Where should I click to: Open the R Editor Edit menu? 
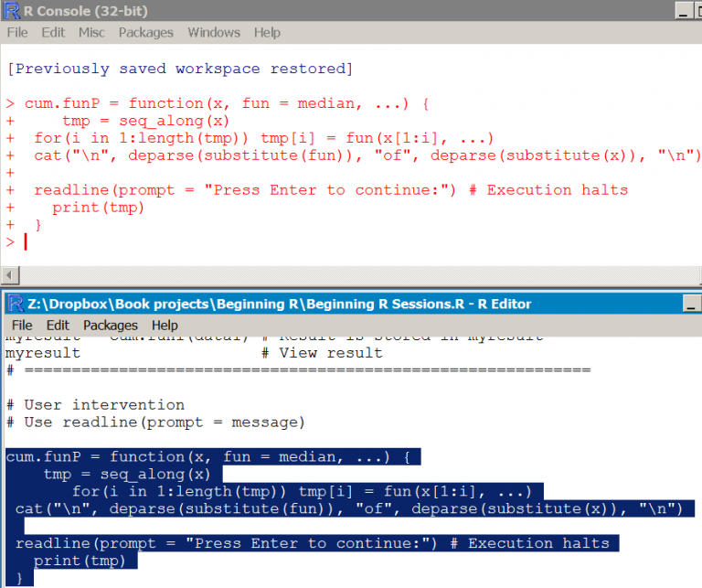58,325
